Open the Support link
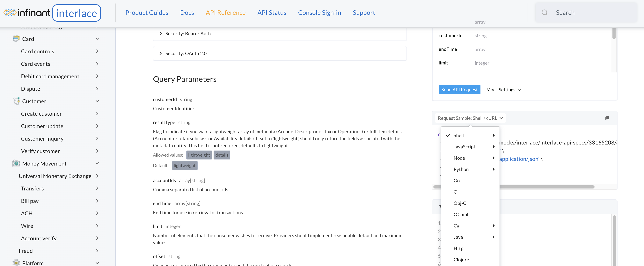The image size is (644, 266). (364, 12)
